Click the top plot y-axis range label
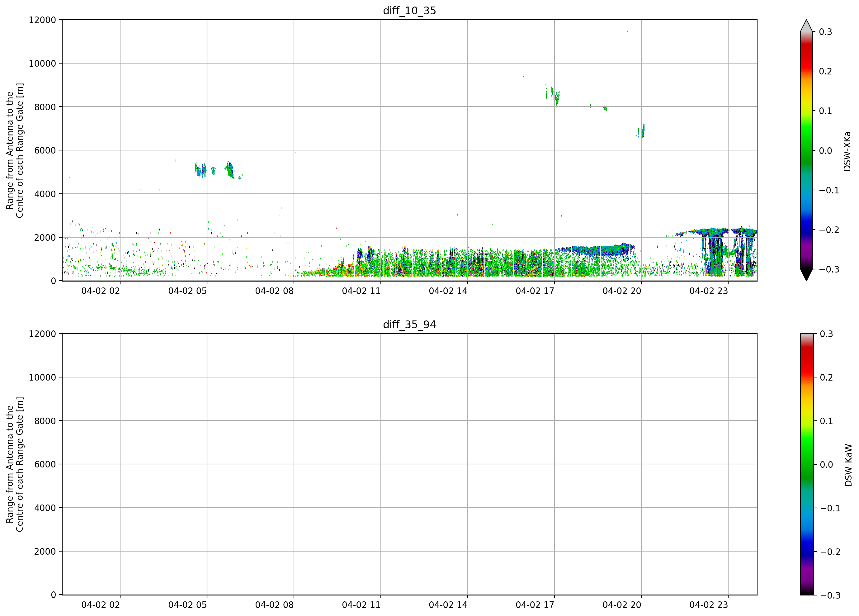859x616 pixels. pyautogui.click(x=15, y=150)
